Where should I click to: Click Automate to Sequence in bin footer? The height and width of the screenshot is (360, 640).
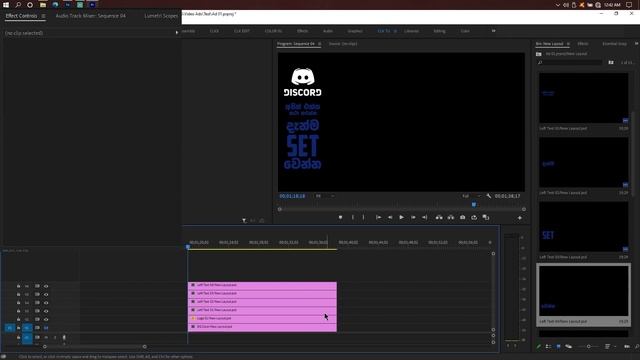[x=627, y=347]
